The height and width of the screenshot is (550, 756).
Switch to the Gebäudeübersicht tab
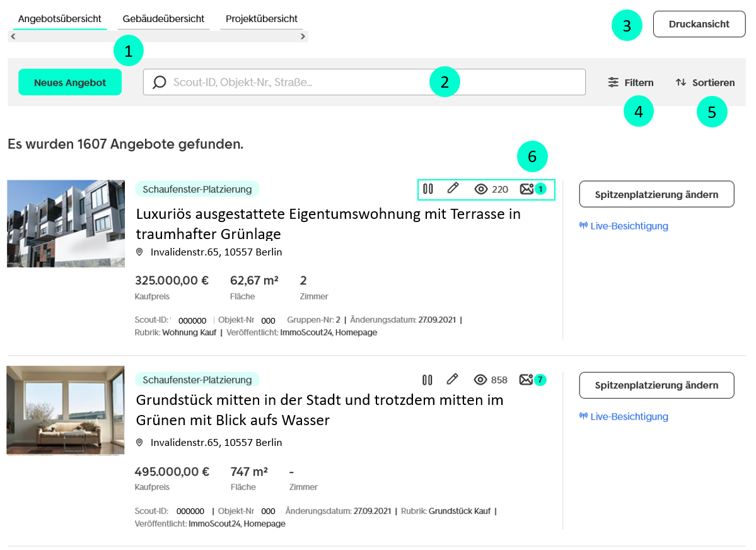click(163, 19)
